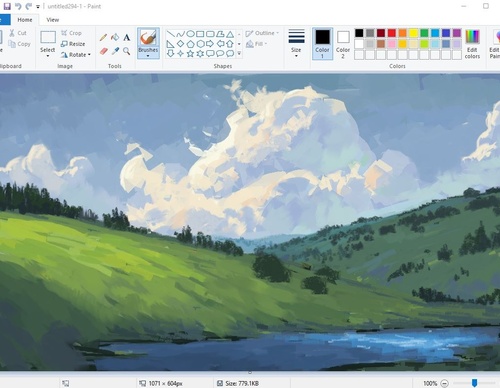Switch to the Home tab

coord(25,20)
